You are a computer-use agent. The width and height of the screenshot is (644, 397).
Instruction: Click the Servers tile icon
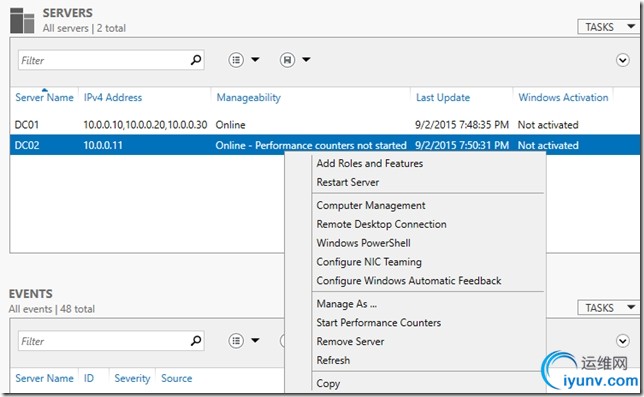coord(22,21)
